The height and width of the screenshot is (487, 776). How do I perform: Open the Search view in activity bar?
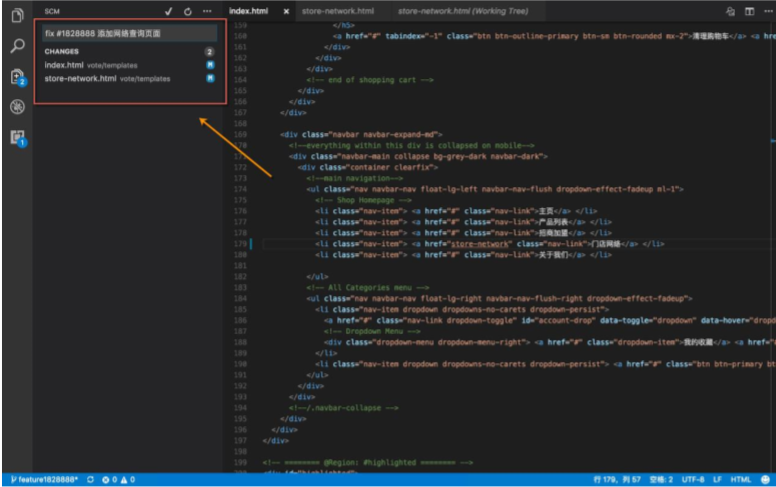(17, 46)
